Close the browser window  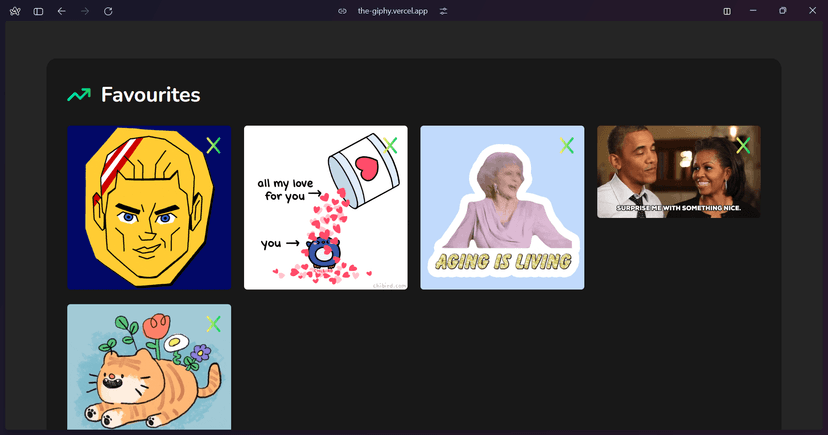click(x=812, y=11)
